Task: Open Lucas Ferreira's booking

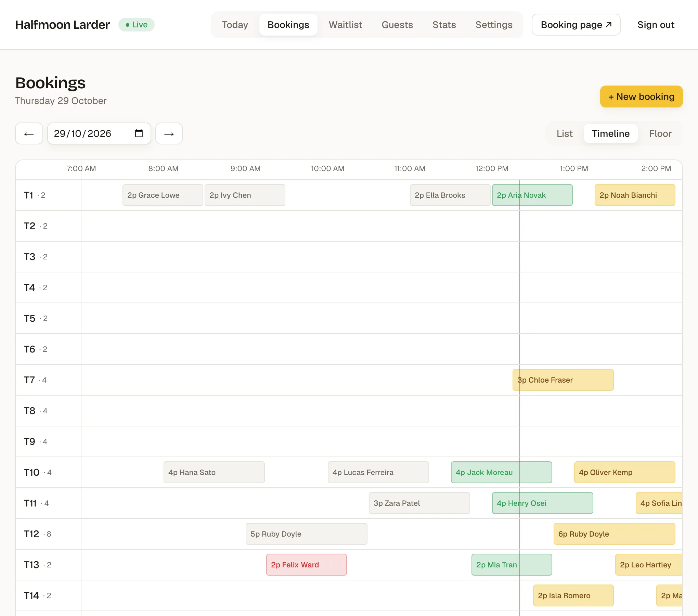Action: click(x=378, y=472)
